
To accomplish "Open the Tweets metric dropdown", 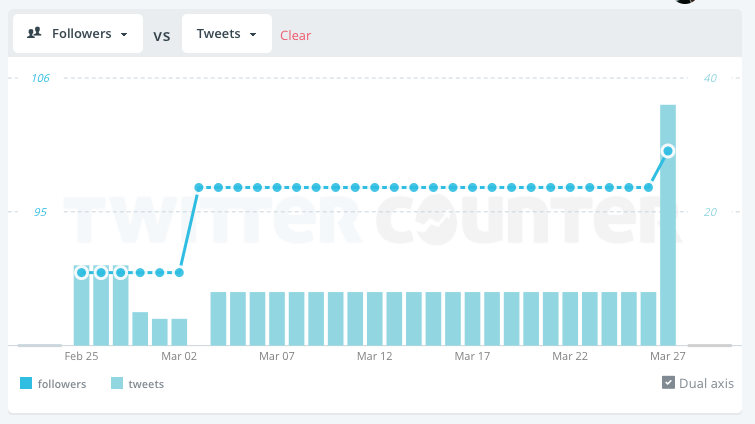I will pyautogui.click(x=226, y=33).
